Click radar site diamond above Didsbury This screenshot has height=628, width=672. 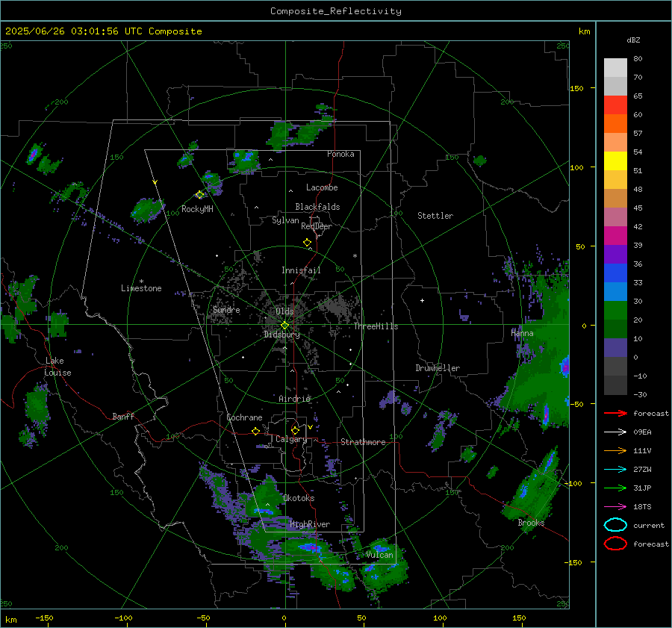pyautogui.click(x=284, y=326)
